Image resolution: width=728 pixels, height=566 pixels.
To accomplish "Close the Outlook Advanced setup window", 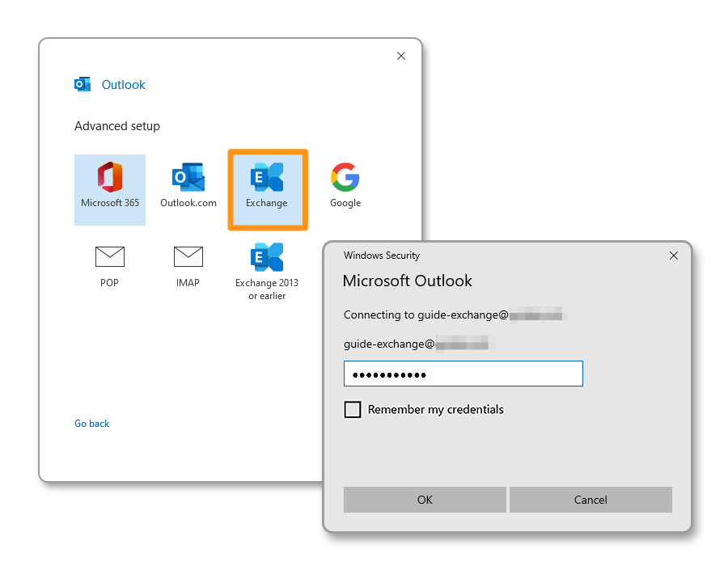I will point(401,57).
